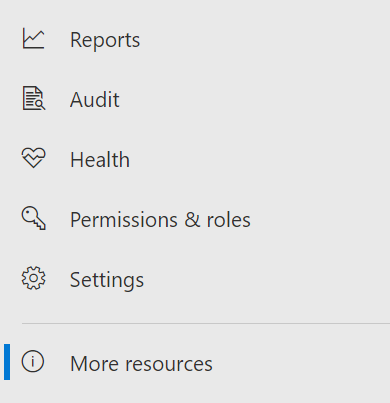This screenshot has height=403, width=390.
Task: Click the key icon for Permissions
Action: click(33, 218)
